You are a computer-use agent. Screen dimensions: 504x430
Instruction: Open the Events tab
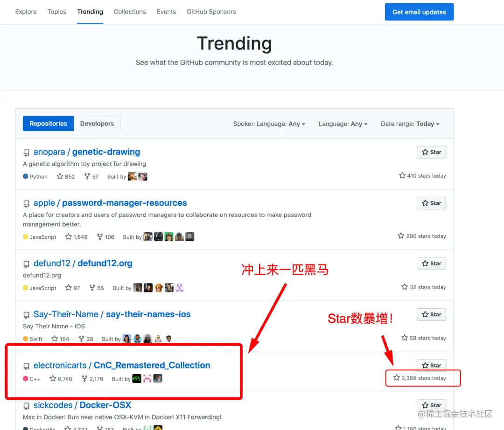click(166, 12)
